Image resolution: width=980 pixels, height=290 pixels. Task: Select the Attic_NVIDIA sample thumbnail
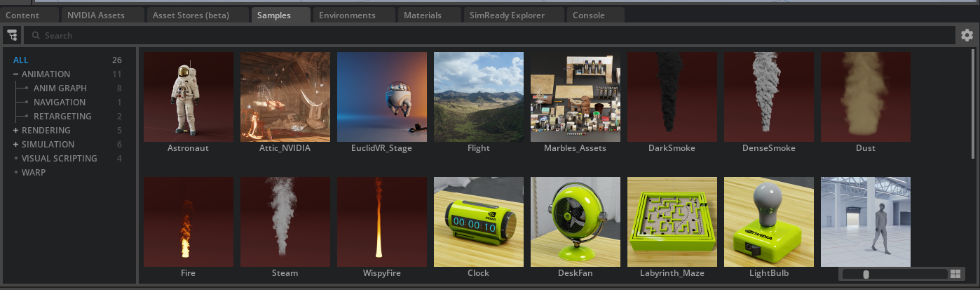click(x=285, y=97)
